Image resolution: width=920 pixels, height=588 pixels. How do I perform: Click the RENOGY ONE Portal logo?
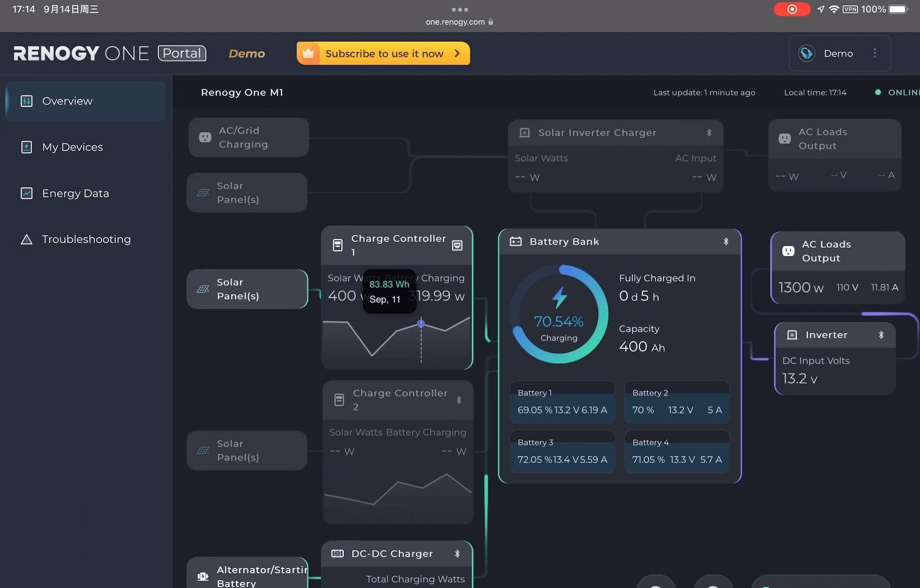pyautogui.click(x=109, y=53)
